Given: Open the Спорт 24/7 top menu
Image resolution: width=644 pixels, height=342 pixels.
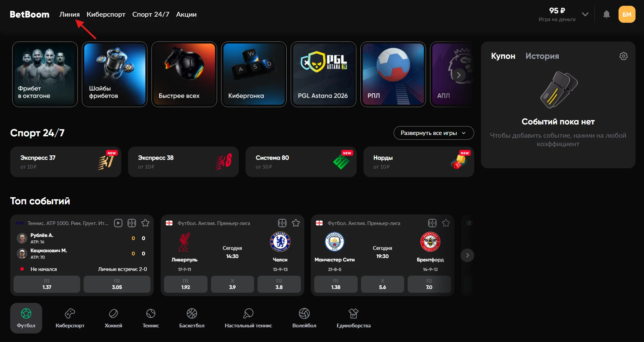Looking at the screenshot, I should pos(151,14).
